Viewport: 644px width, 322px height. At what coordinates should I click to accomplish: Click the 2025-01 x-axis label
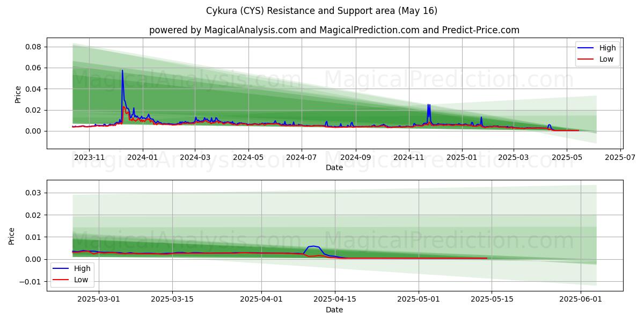pyautogui.click(x=462, y=157)
